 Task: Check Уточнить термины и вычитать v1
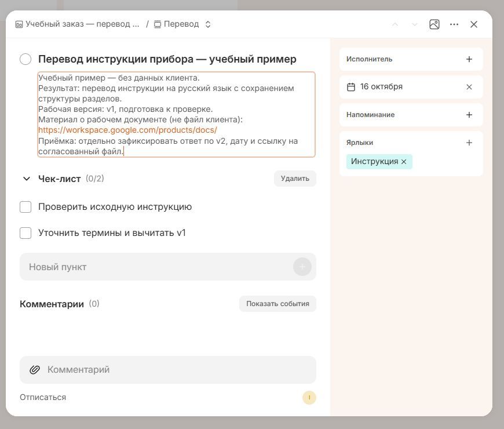click(x=25, y=233)
